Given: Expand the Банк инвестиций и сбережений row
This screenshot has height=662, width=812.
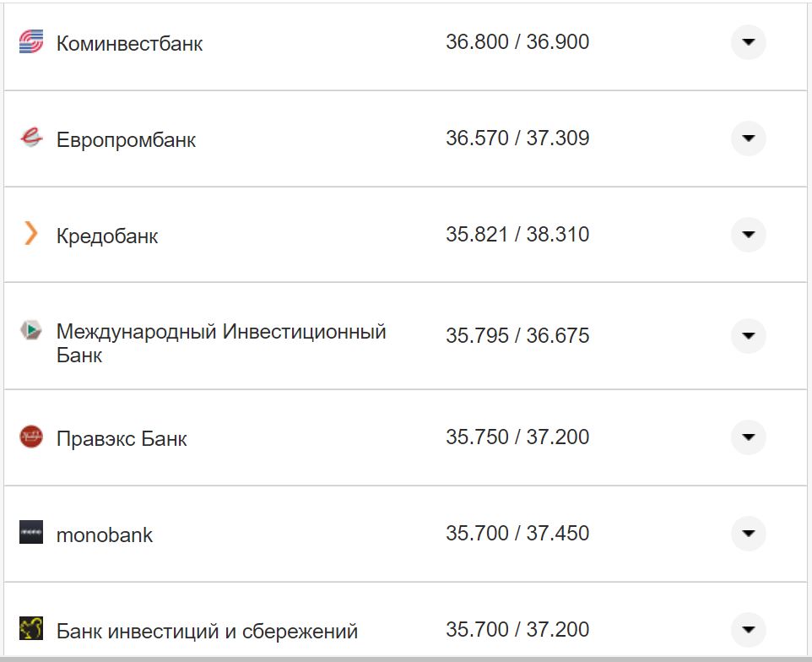Looking at the screenshot, I should pos(748,630).
